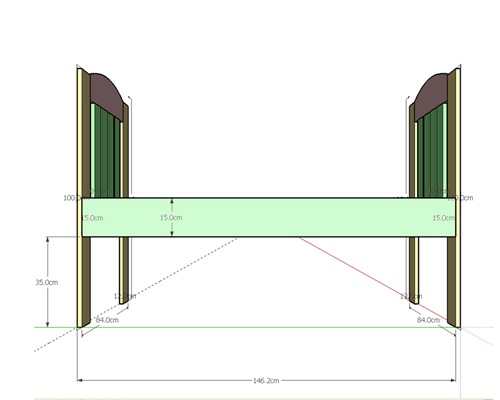The image size is (500, 400).
Task: Click the 15.0cm label at rail's left end
Action: 92,218
